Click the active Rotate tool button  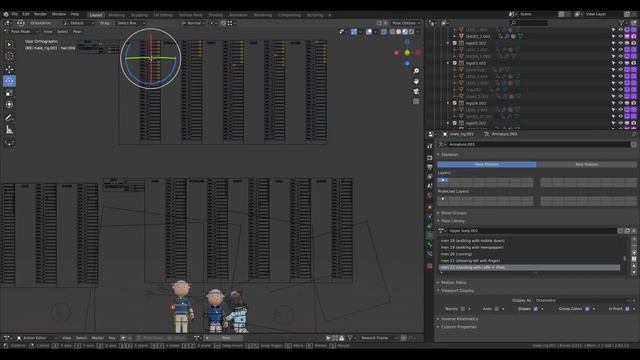coord(9,81)
